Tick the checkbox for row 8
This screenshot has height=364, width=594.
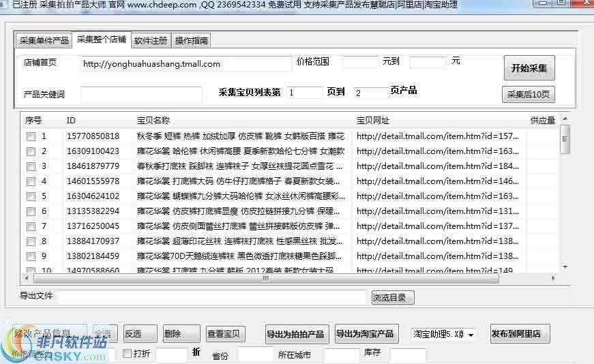coord(31,241)
